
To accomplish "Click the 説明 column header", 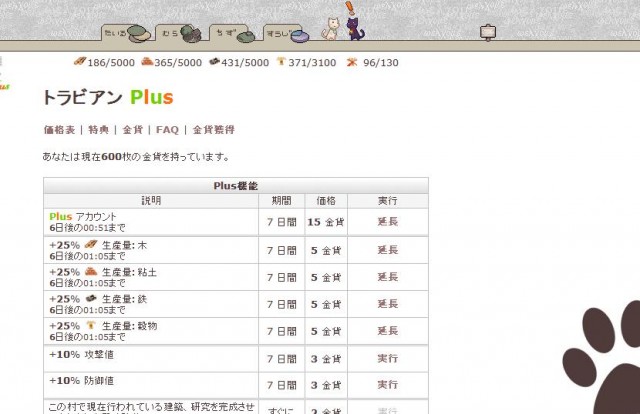I will 151,200.
